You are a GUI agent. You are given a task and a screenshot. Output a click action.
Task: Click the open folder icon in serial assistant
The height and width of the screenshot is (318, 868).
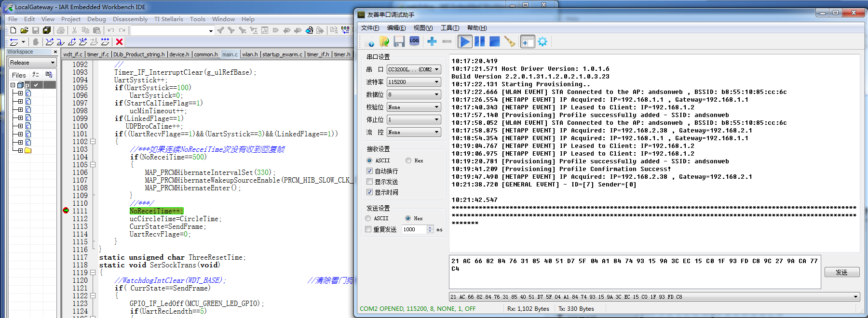tap(384, 42)
